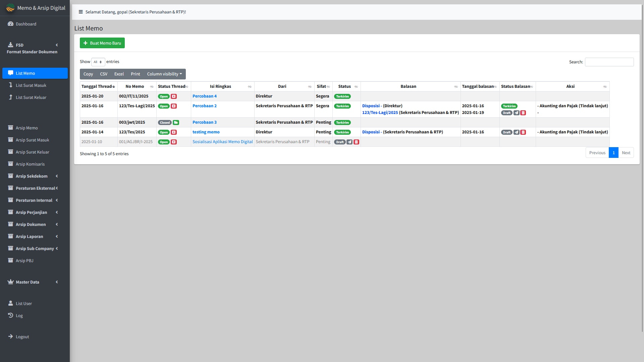
Task: Send draft reply for testing memo
Action: pyautogui.click(x=517, y=132)
